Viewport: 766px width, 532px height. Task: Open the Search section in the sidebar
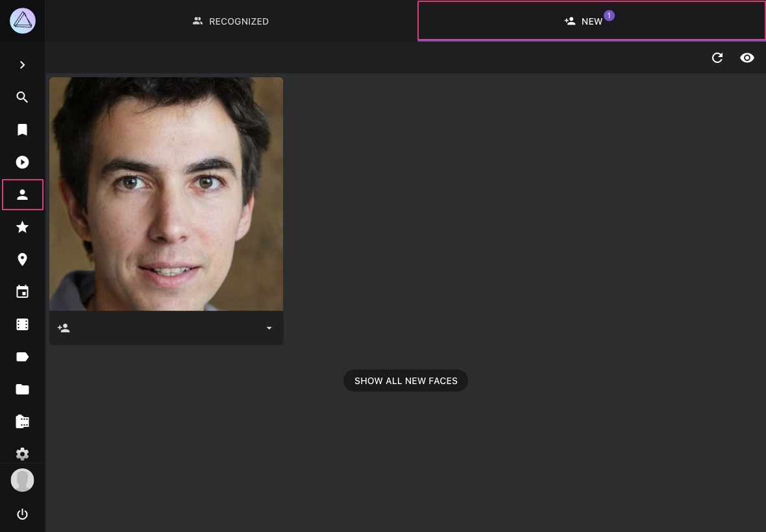point(23,97)
